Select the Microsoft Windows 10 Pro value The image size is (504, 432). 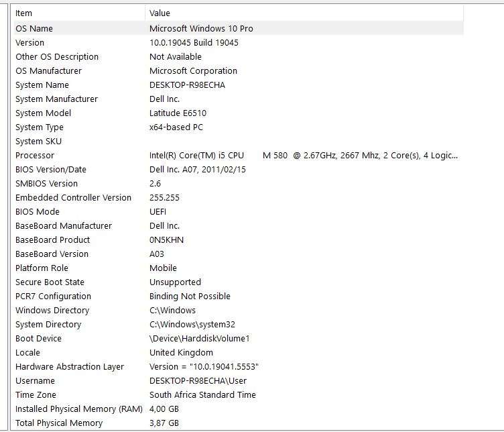click(201, 28)
